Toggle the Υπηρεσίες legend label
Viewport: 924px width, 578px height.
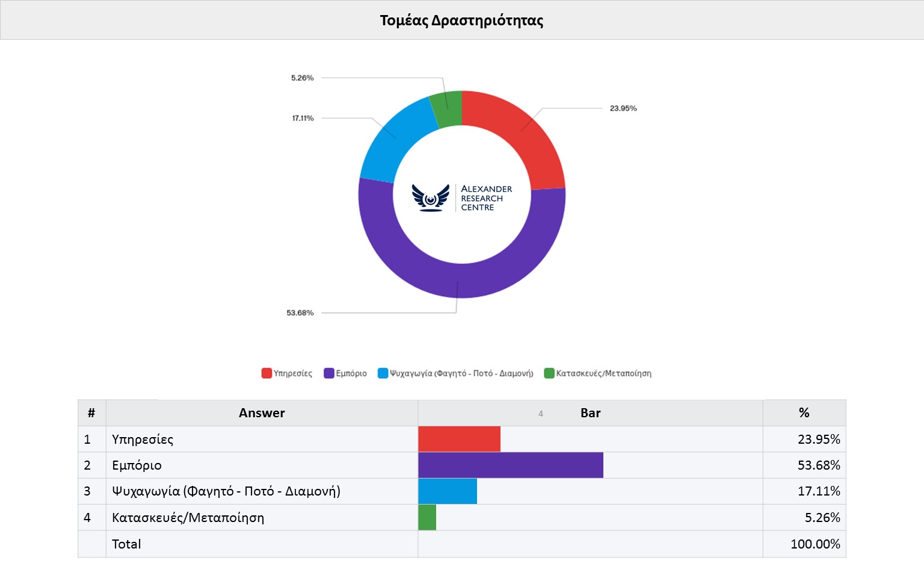click(x=293, y=373)
